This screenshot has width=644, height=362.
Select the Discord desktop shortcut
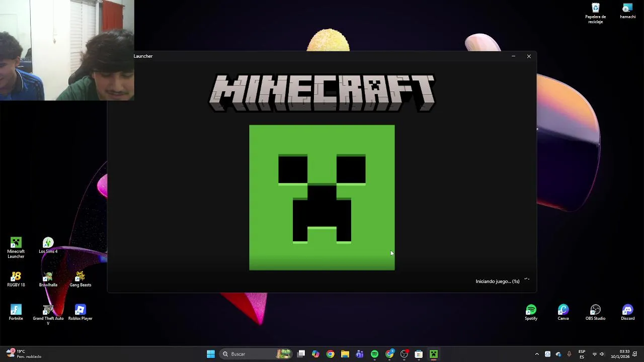click(x=627, y=312)
